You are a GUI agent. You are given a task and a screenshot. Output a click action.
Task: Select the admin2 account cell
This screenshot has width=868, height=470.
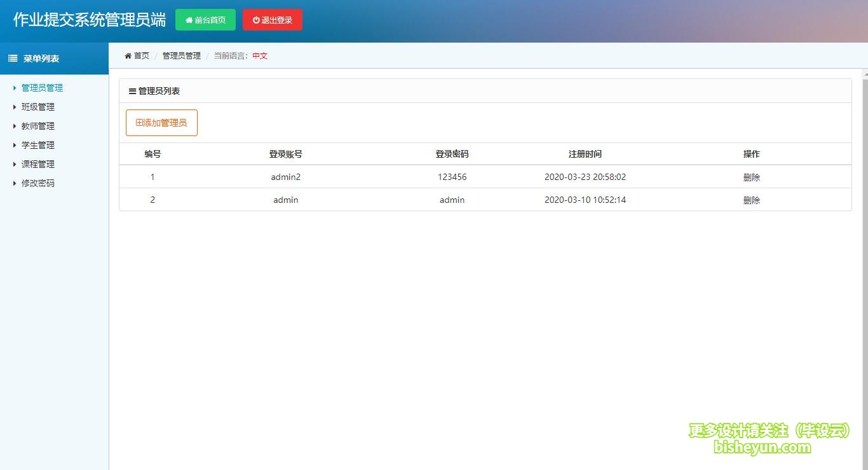click(286, 177)
